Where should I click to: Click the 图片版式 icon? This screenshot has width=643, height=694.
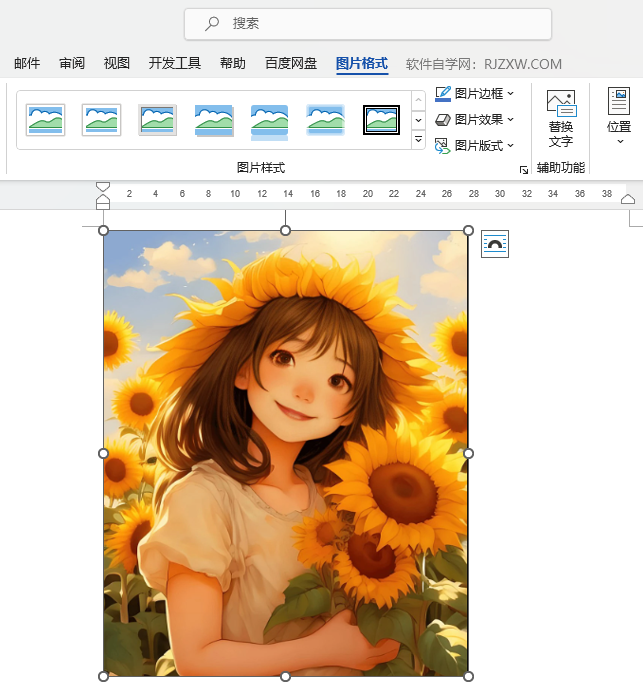pyautogui.click(x=444, y=146)
